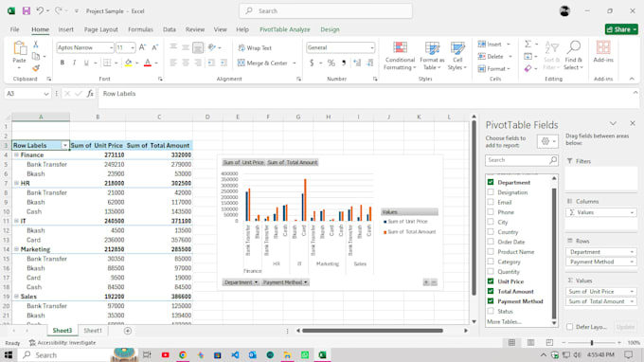Increase font size with larger A icon
Viewport: 644px width, 362px height.
(x=142, y=47)
